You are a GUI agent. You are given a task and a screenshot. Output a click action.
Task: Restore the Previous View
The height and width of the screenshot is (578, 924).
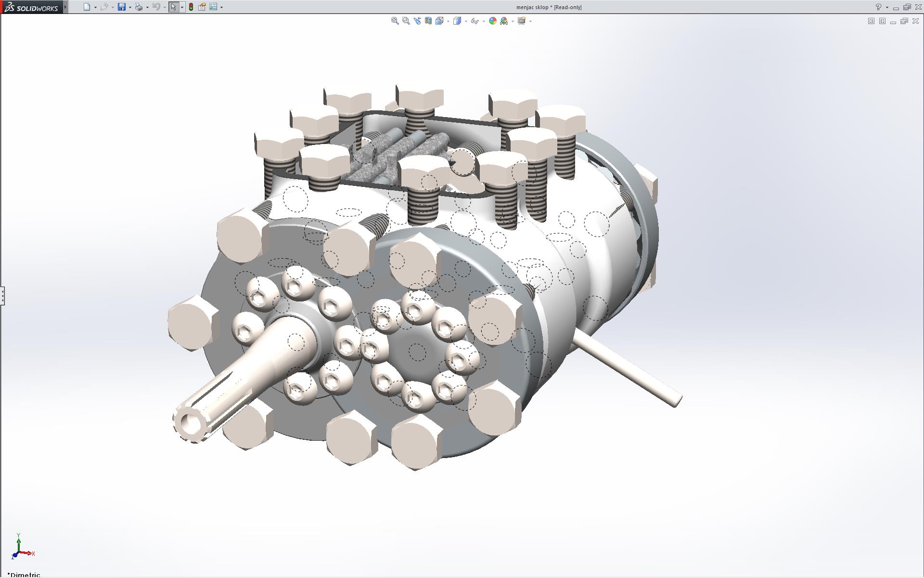tap(417, 21)
